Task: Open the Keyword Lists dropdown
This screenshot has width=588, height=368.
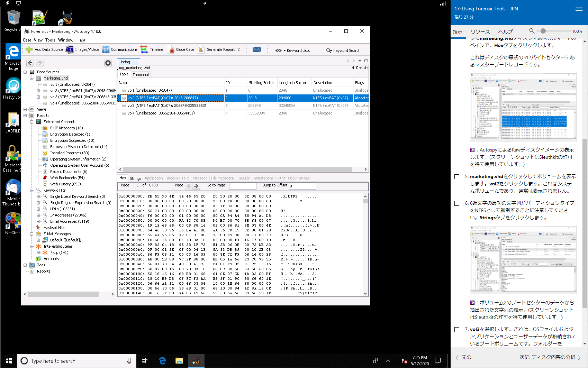Action: [x=293, y=50]
